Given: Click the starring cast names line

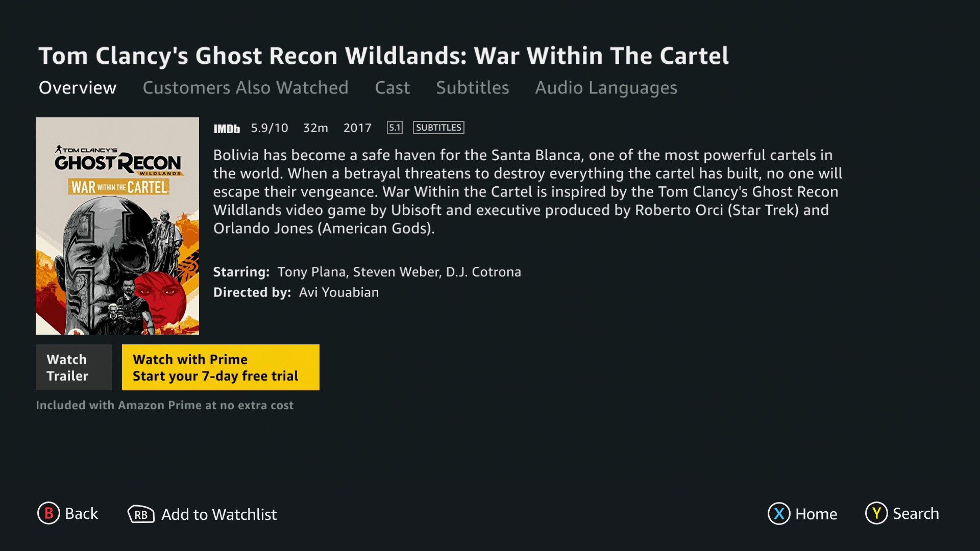Looking at the screenshot, I should click(x=399, y=272).
